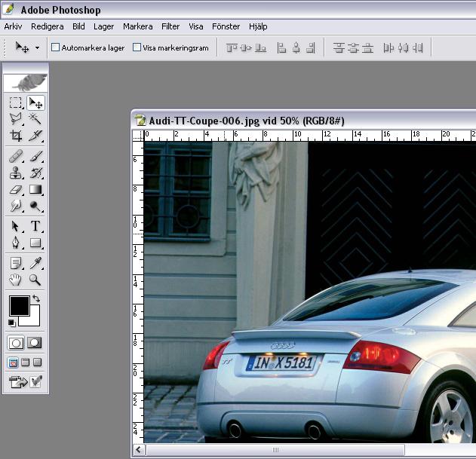Image resolution: width=476 pixels, height=459 pixels.
Task: Switch to standard screen mode
Action: (x=13, y=363)
